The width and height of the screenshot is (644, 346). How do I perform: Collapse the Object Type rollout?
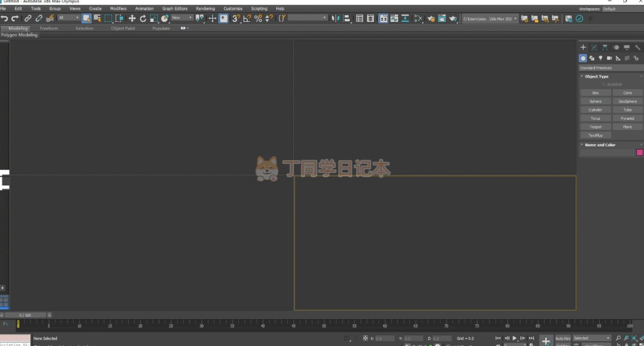[596, 76]
